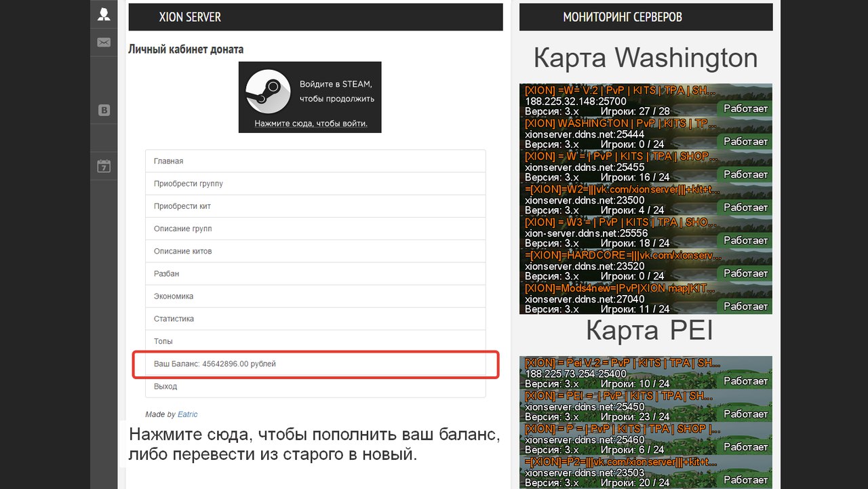Open the 'Главная' menu item

tap(315, 161)
